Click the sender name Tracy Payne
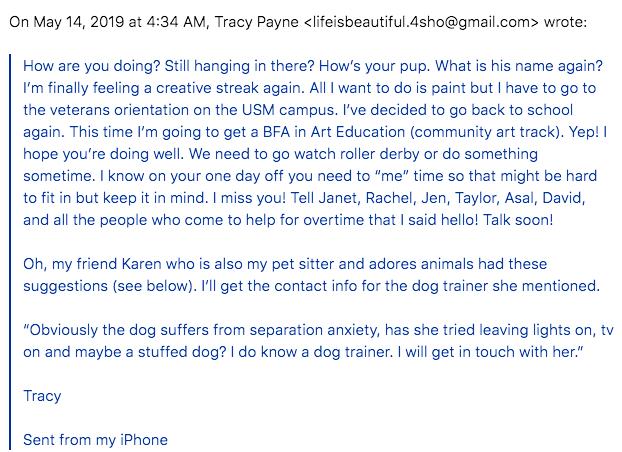This screenshot has height=452, width=622. pyautogui.click(x=257, y=22)
